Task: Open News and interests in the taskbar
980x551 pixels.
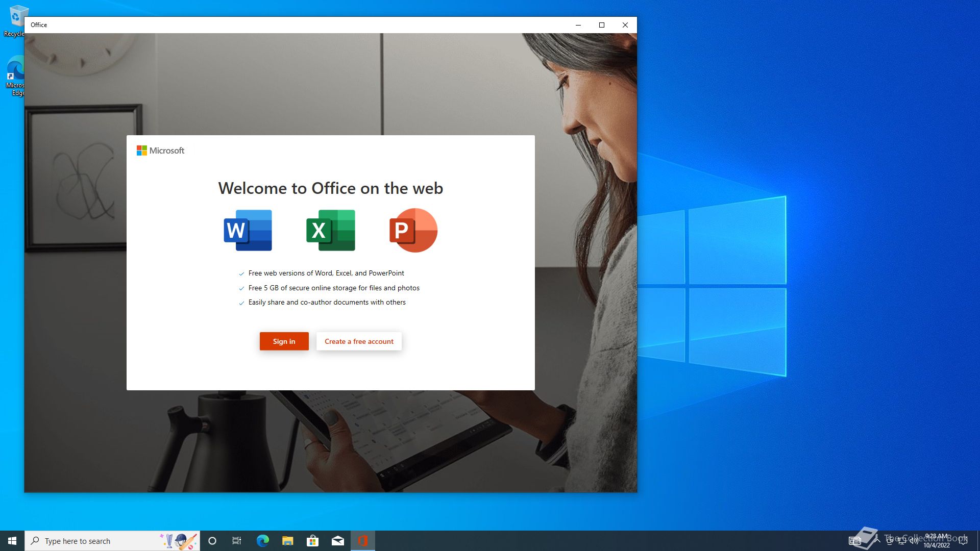Action: click(855, 541)
